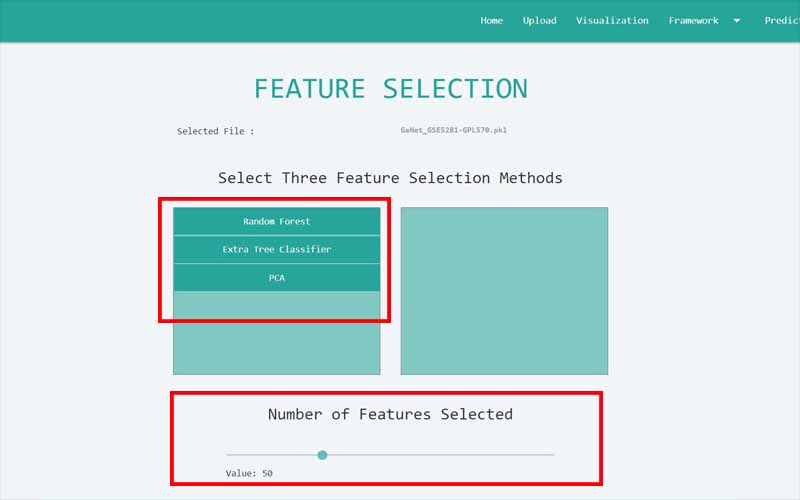Click the 'Value: 50' label
The image size is (800, 500).
(249, 473)
